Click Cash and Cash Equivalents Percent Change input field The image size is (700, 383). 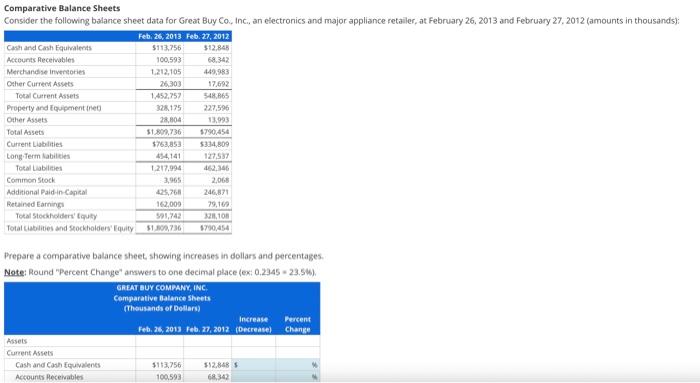(297, 365)
